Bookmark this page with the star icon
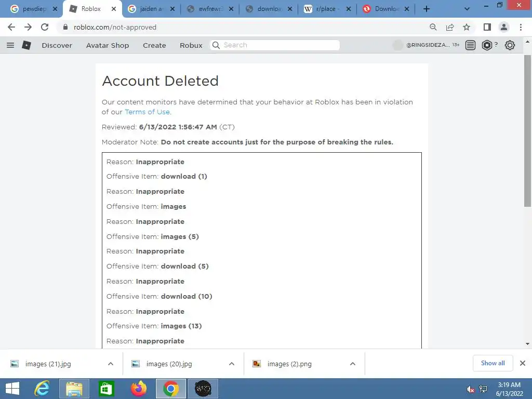The width and height of the screenshot is (532, 399). pyautogui.click(x=467, y=27)
